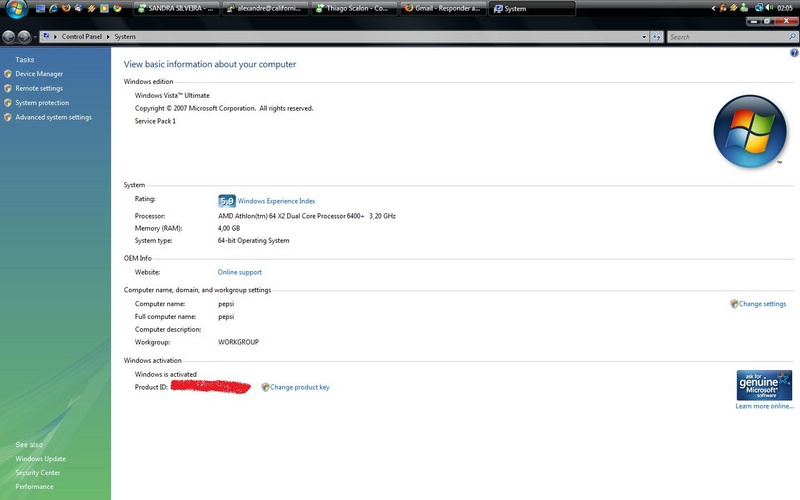Open Windows Update under See also
This screenshot has height=500, width=800.
(40, 459)
